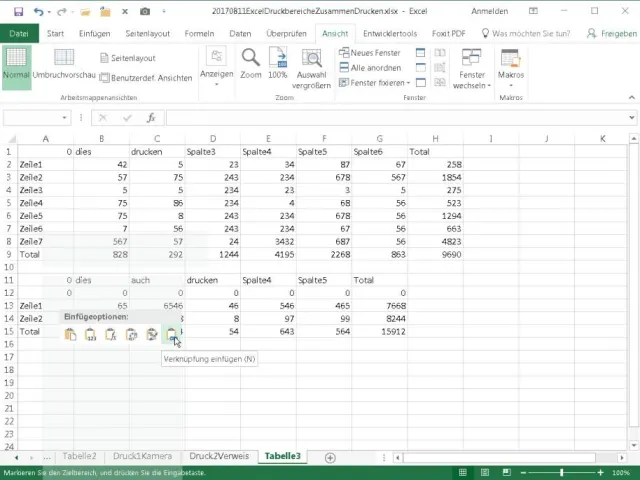Viewport: 640px width, 480px height.
Task: Toggle the Normal workbook view
Action: click(x=16, y=64)
